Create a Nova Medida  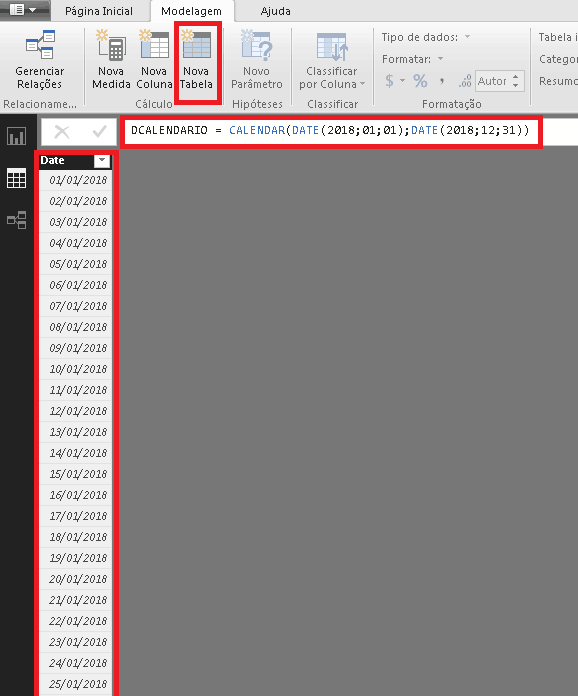coord(111,60)
